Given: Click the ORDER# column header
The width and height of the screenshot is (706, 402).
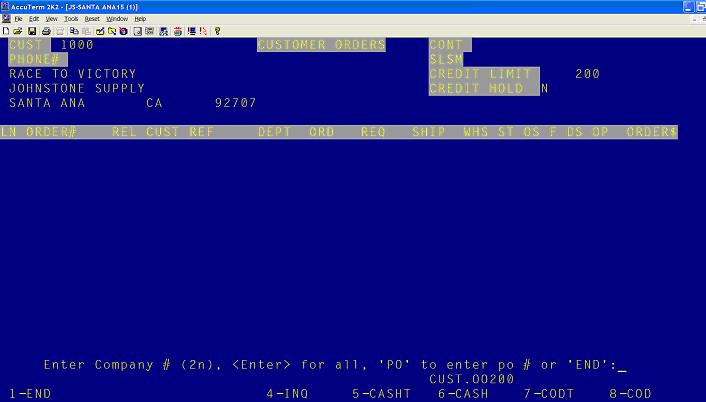Looking at the screenshot, I should [x=51, y=132].
